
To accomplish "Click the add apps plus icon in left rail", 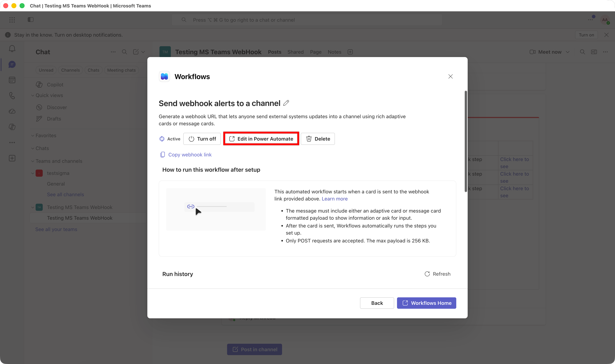I will coord(12,158).
